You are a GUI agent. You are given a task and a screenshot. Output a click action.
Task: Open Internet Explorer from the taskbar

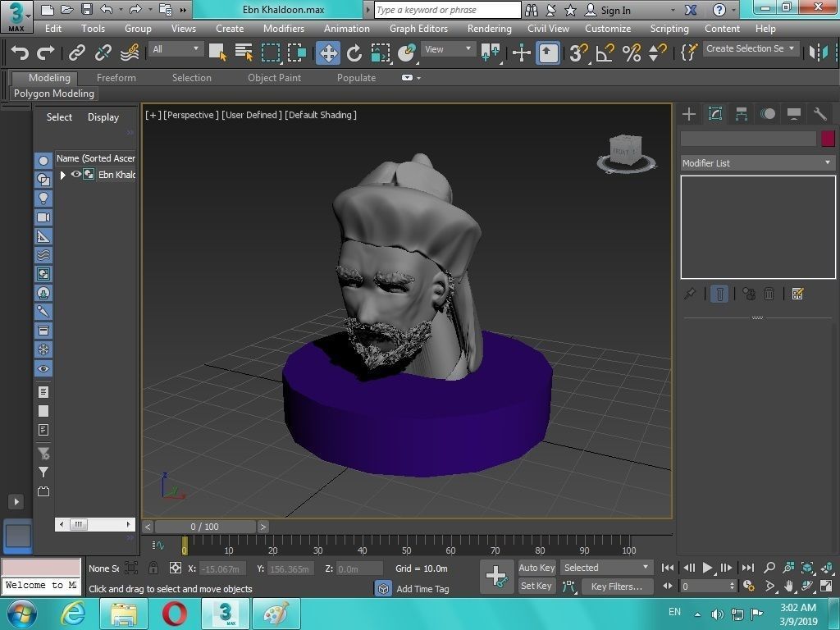click(73, 614)
